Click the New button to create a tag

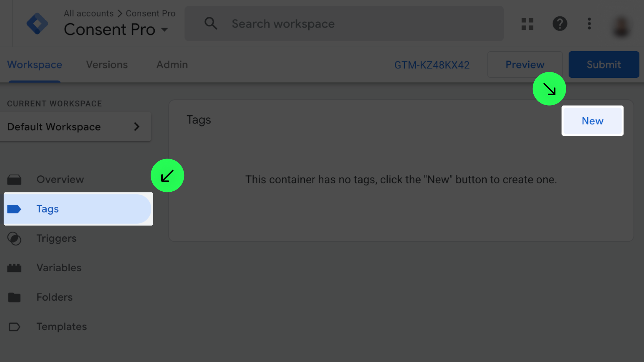(592, 121)
